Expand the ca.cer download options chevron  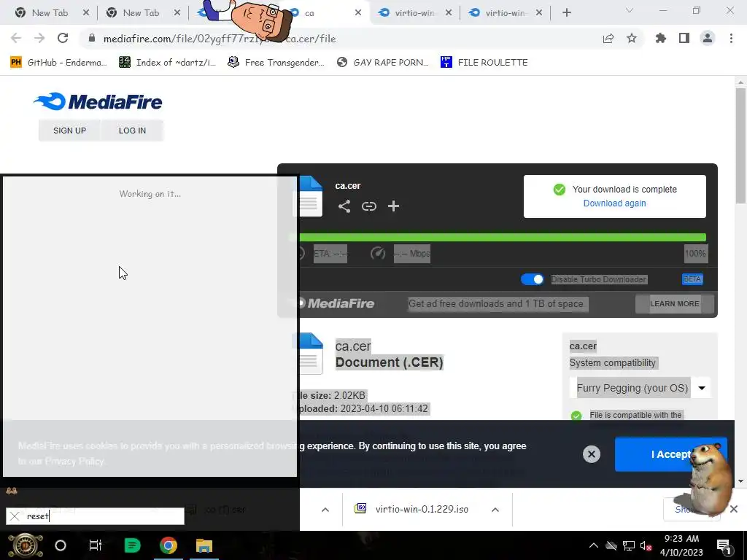coord(325,510)
